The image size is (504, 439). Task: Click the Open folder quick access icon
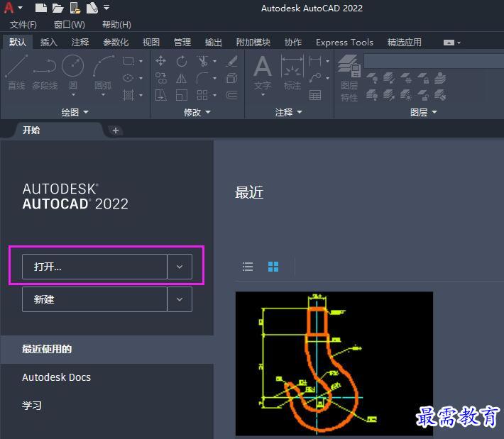[x=58, y=8]
